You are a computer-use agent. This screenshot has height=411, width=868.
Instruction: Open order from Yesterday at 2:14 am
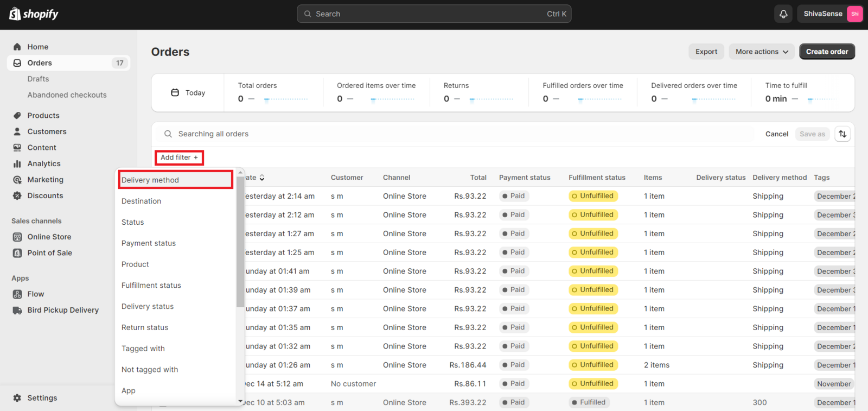click(502, 196)
